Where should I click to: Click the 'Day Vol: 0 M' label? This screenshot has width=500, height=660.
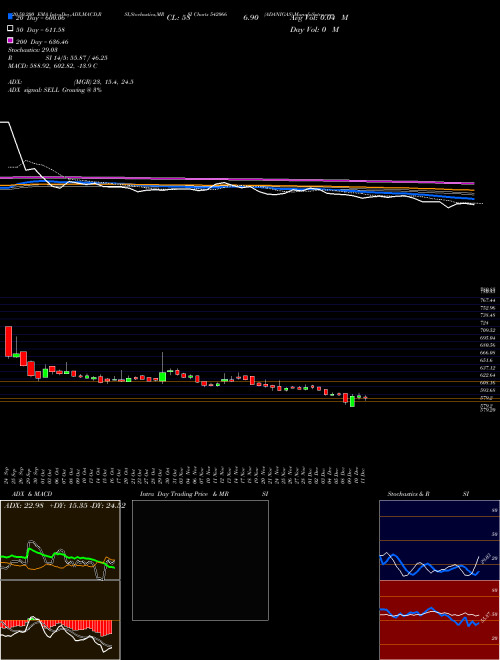click(x=314, y=29)
